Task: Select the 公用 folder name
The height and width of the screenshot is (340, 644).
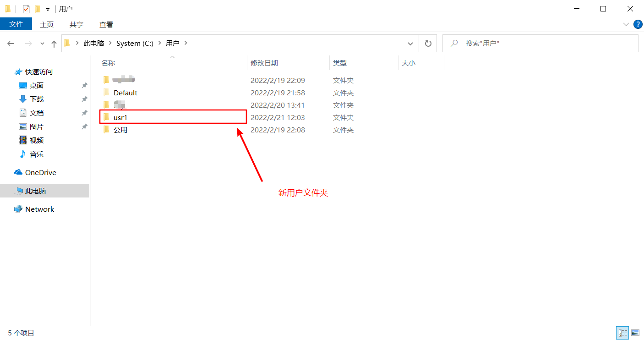Action: (120, 130)
